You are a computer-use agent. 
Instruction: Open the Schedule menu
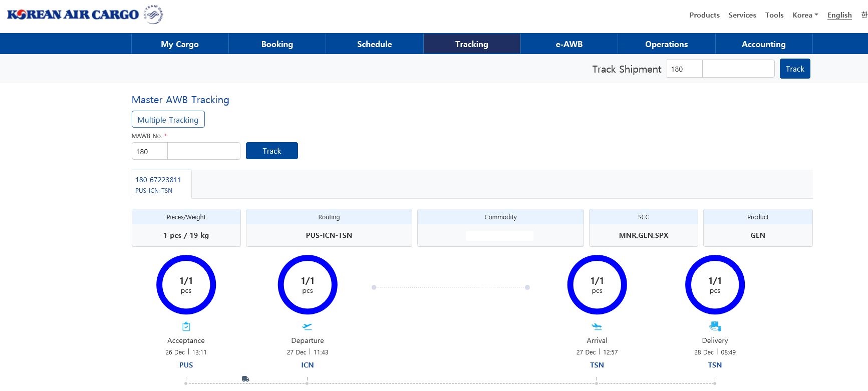click(x=375, y=44)
